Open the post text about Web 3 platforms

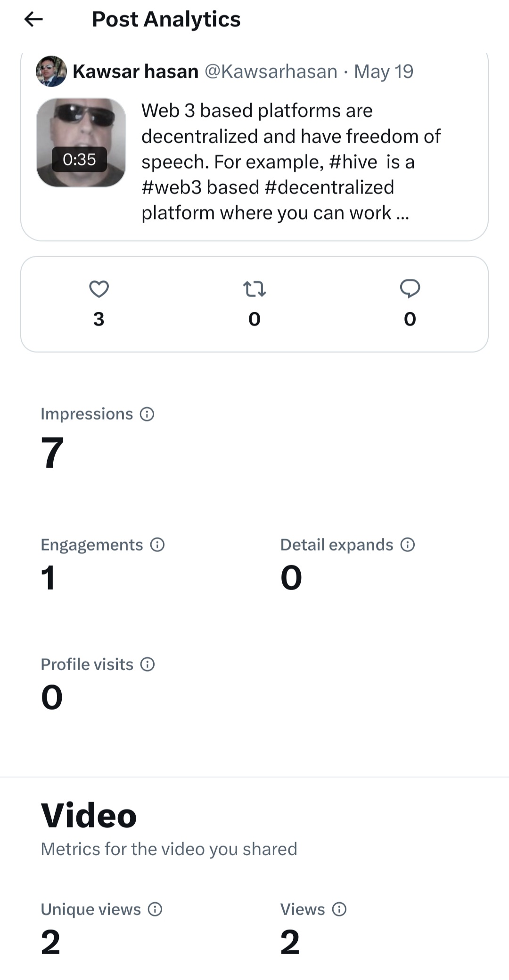(x=291, y=162)
